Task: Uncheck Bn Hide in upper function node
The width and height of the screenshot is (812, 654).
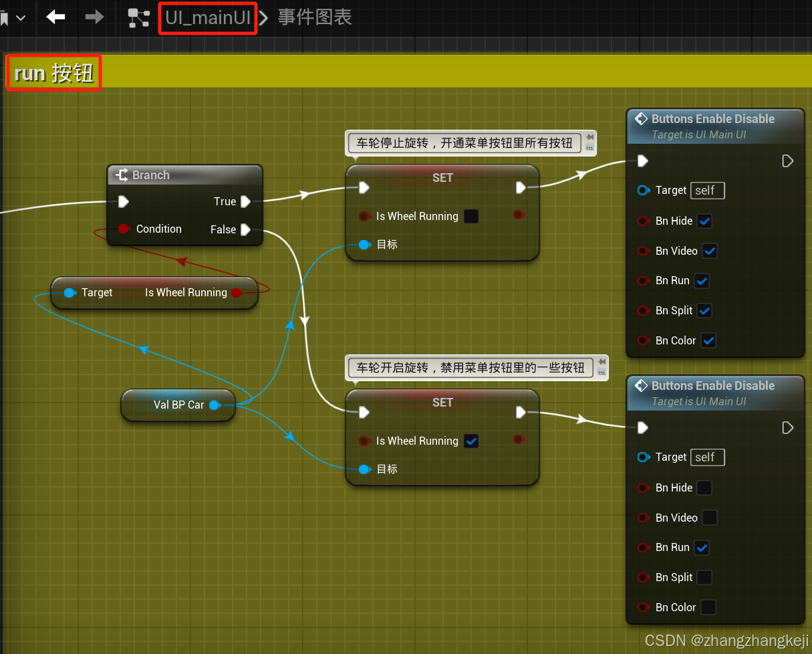Action: coord(704,221)
